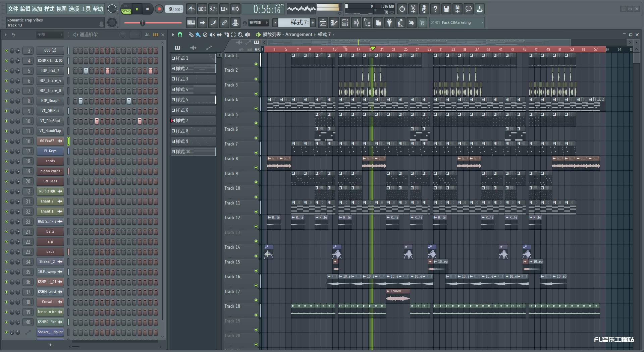
Task: Click the record button
Action: point(159,9)
